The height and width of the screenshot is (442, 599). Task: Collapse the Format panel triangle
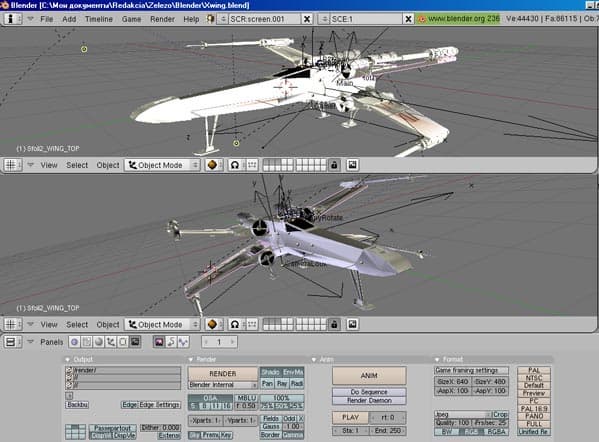437,359
